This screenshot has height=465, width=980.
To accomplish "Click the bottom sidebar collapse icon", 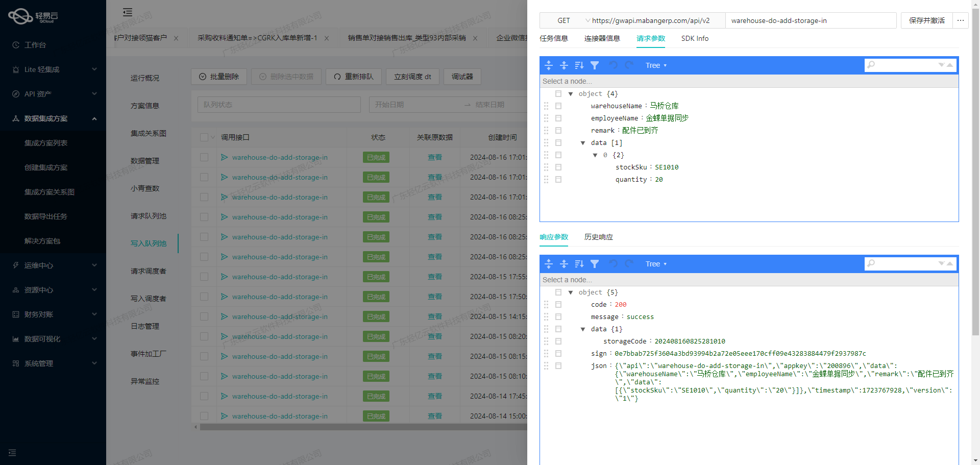I will [x=12, y=453].
